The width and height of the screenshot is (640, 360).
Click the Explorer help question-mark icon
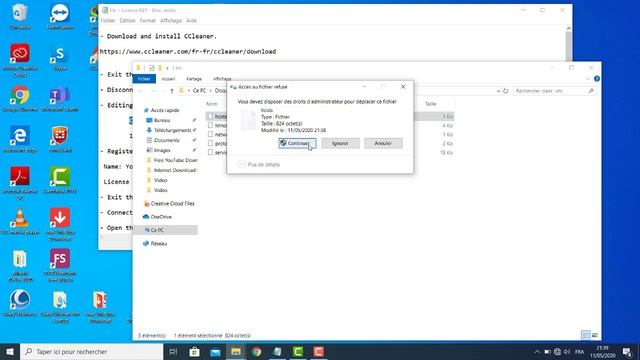click(596, 79)
